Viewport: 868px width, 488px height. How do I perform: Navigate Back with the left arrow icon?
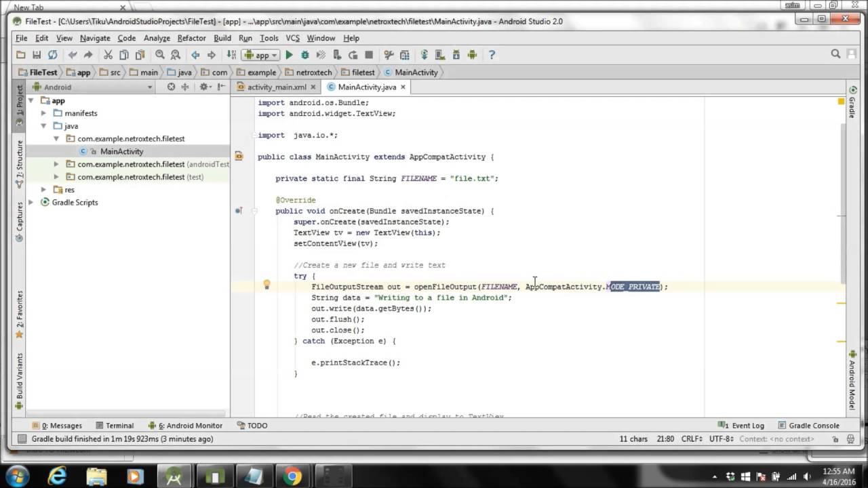[x=195, y=55]
